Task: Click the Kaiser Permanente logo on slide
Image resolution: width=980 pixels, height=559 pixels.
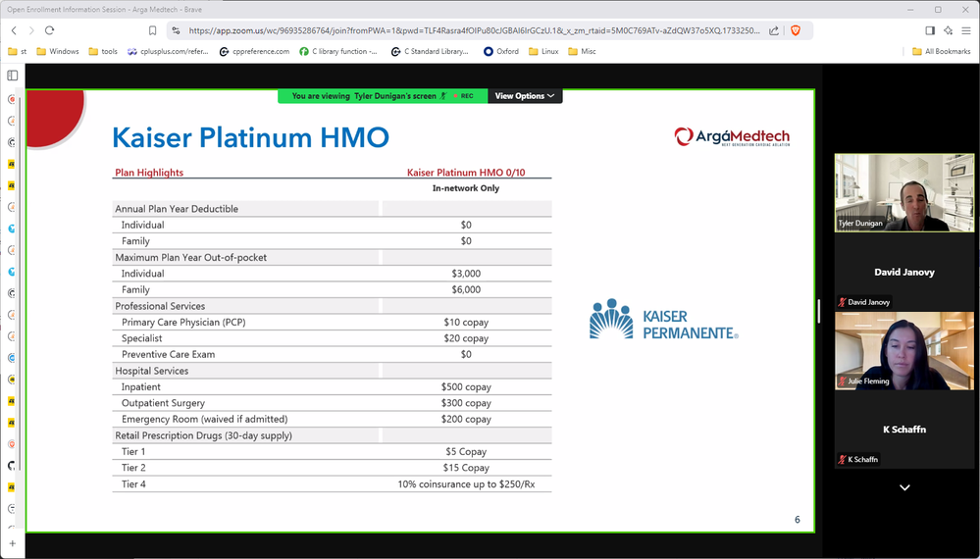Action: (x=664, y=319)
